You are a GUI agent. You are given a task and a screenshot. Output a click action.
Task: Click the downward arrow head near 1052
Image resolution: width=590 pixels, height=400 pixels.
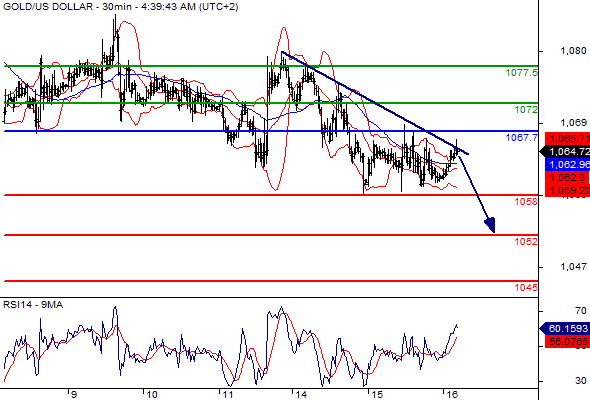pyautogui.click(x=490, y=225)
